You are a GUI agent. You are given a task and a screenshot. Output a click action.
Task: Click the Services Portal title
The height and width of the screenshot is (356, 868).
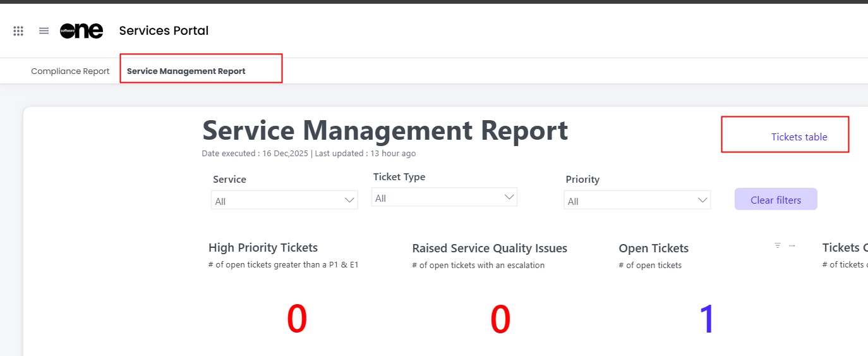(164, 31)
